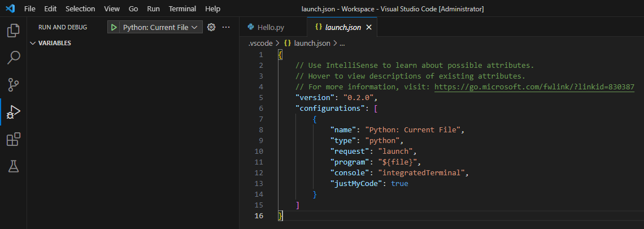
Task: Open the Explorer view icon
Action: (x=14, y=31)
